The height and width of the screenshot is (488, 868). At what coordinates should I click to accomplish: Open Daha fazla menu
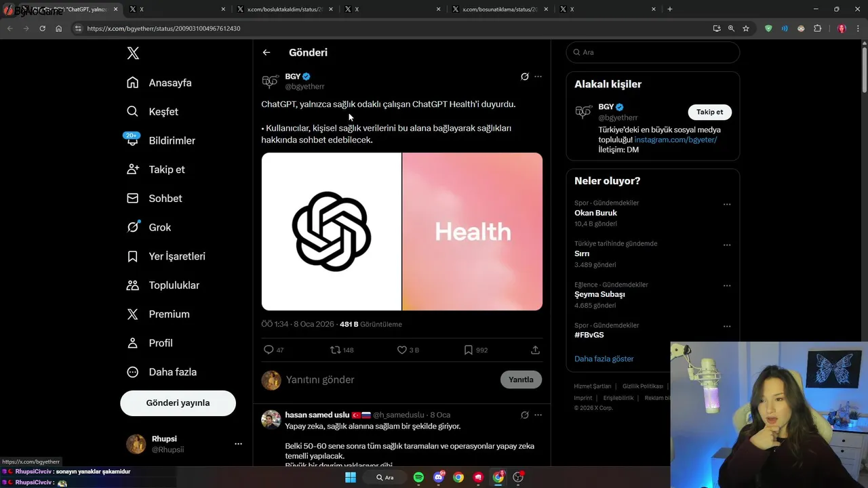pyautogui.click(x=161, y=372)
